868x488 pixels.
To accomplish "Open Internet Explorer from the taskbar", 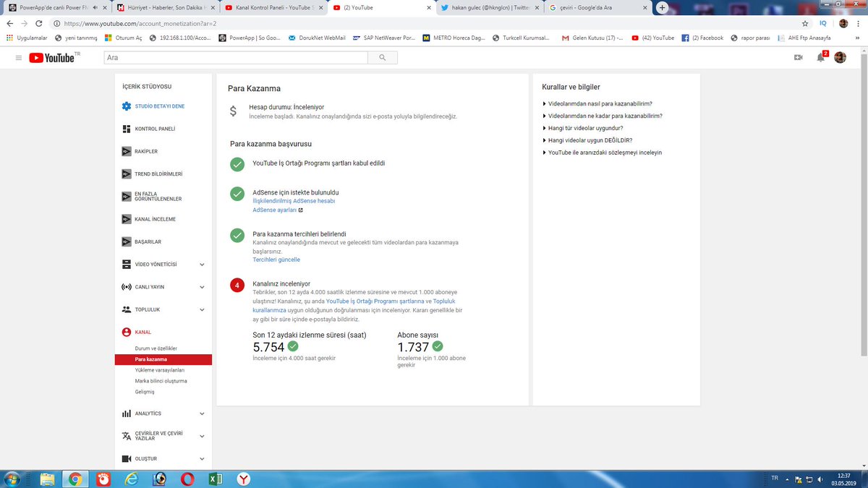I will pyautogui.click(x=131, y=479).
